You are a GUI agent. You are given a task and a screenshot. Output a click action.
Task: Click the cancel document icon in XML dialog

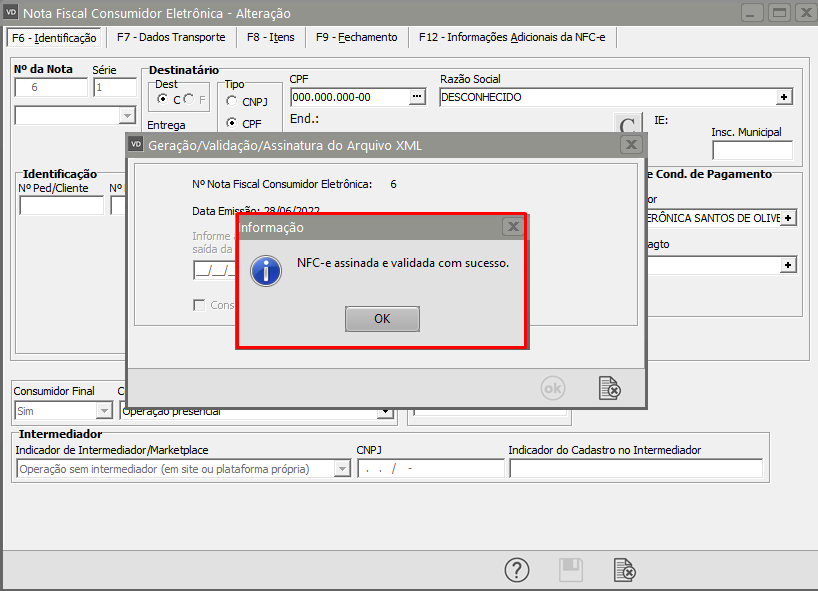(609, 387)
